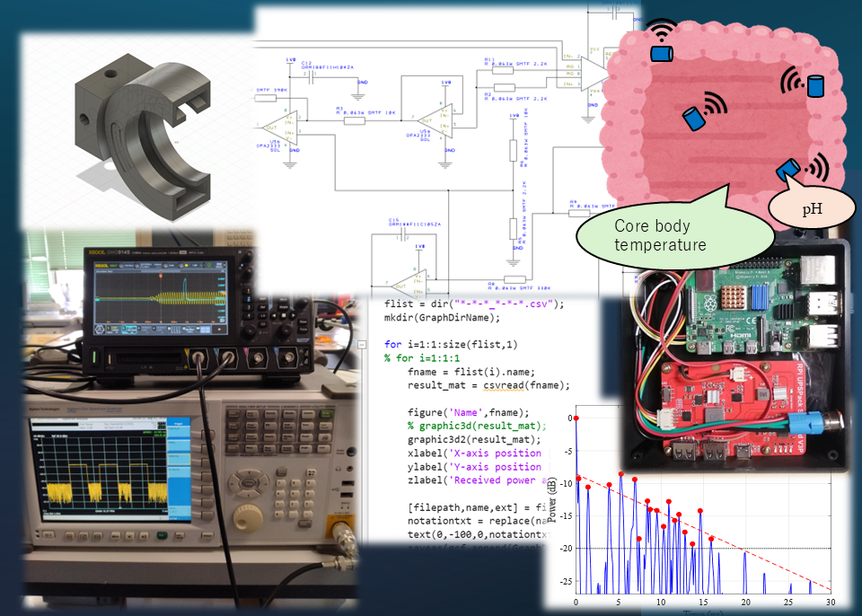Viewport: 862px width, 616px height.
Task: Click the 'Power (dB)' y-axis label on the plot
Action: 553,499
